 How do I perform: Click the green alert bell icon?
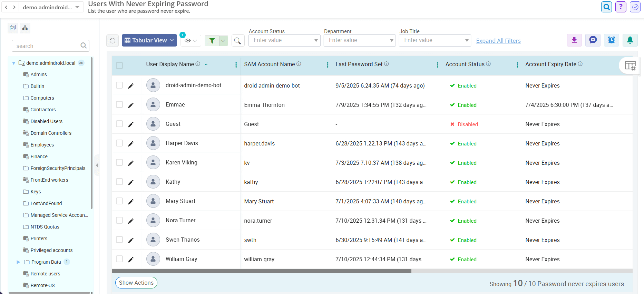(630, 40)
